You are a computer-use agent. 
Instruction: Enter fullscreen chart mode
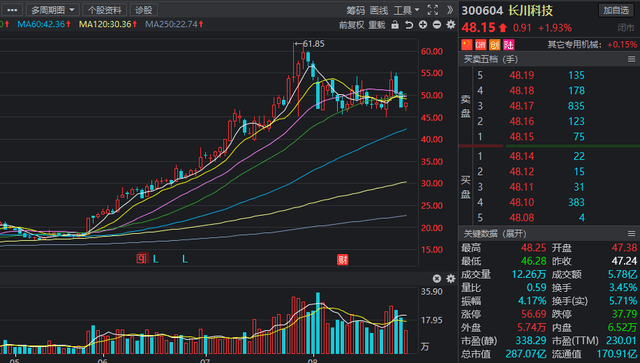pyautogui.click(x=433, y=10)
